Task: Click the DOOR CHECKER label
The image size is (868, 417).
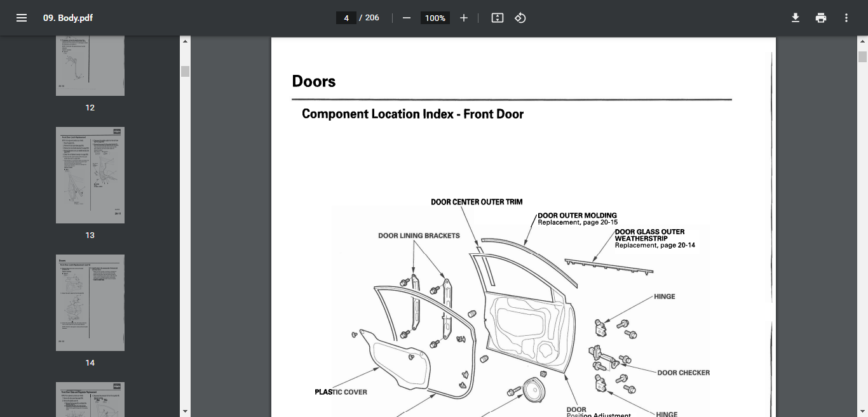Action: (x=683, y=373)
